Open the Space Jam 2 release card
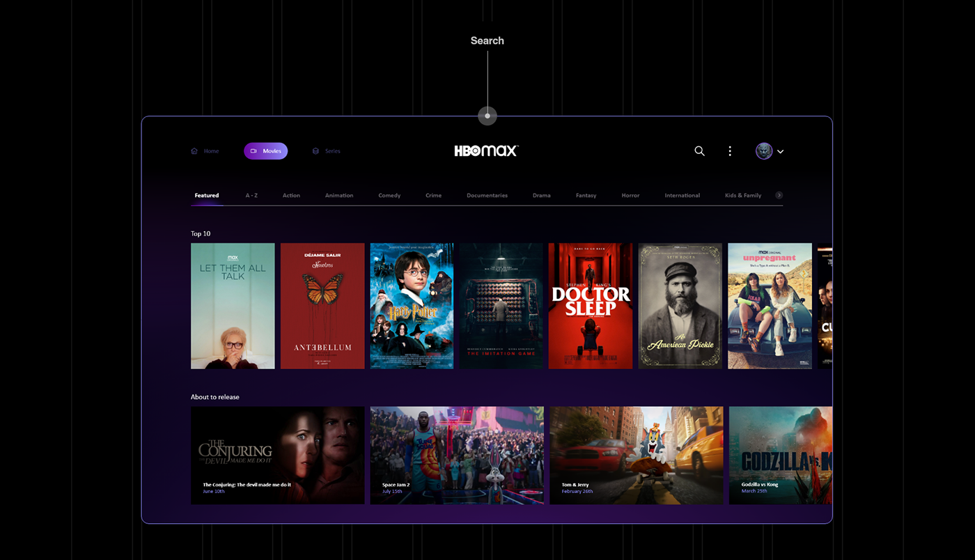The height and width of the screenshot is (560, 975). (x=457, y=456)
